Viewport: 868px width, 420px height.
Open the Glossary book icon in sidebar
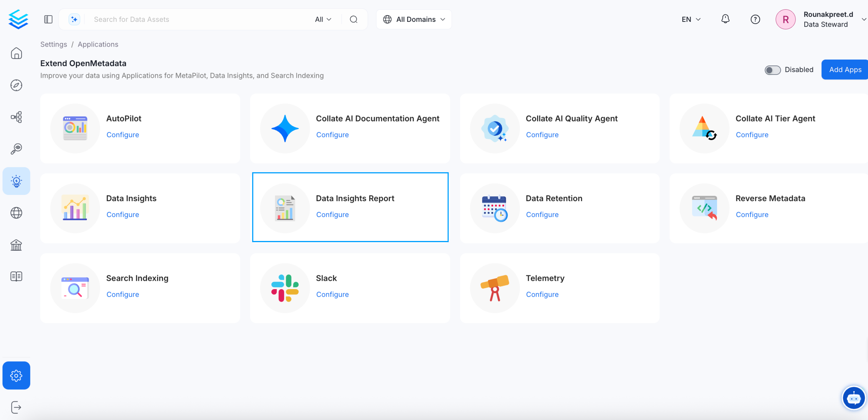point(16,276)
